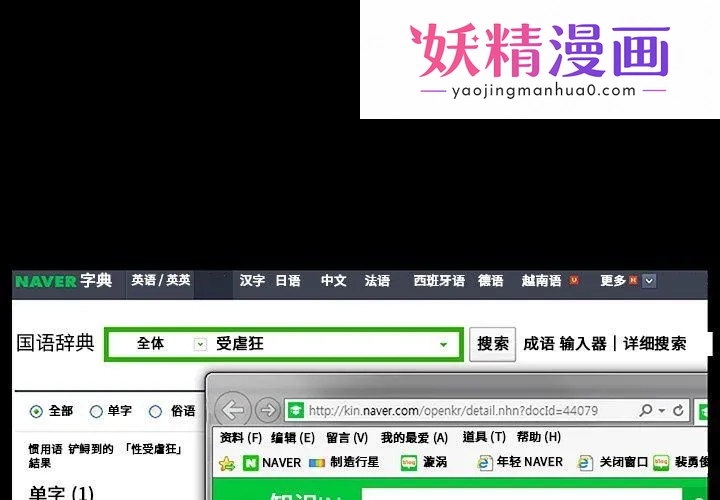720x500 pixels.
Task: Switch to the 日语 dictionary tab
Action: (x=288, y=281)
